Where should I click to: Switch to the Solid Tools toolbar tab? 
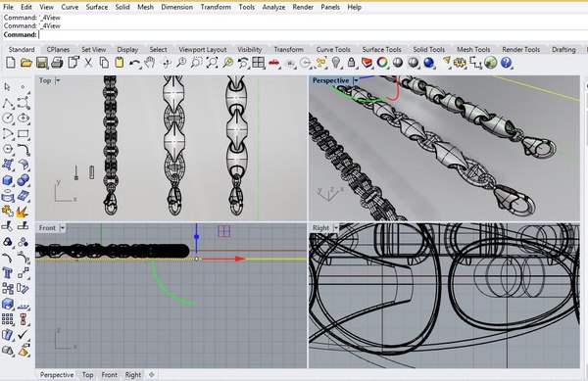pos(428,49)
